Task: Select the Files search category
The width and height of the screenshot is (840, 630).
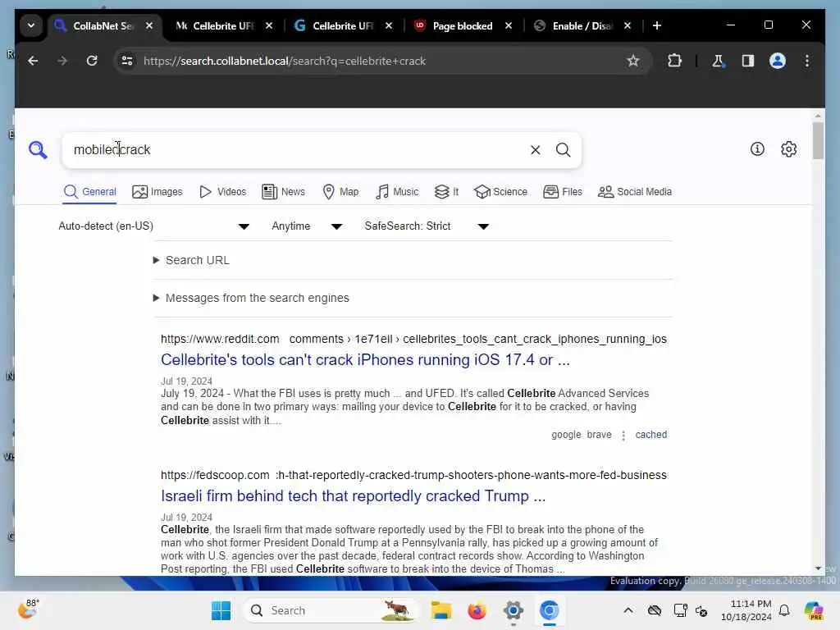Action: click(x=563, y=192)
